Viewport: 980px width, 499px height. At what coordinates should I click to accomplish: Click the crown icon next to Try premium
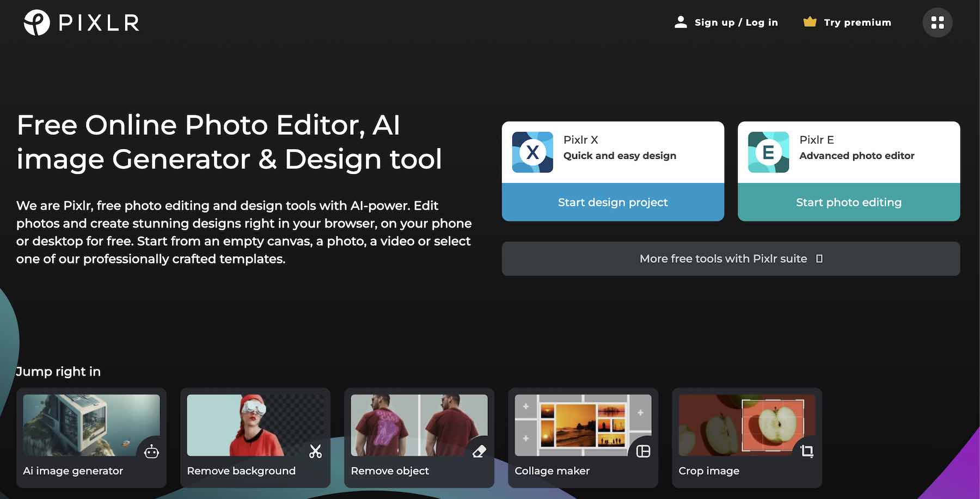pyautogui.click(x=810, y=21)
